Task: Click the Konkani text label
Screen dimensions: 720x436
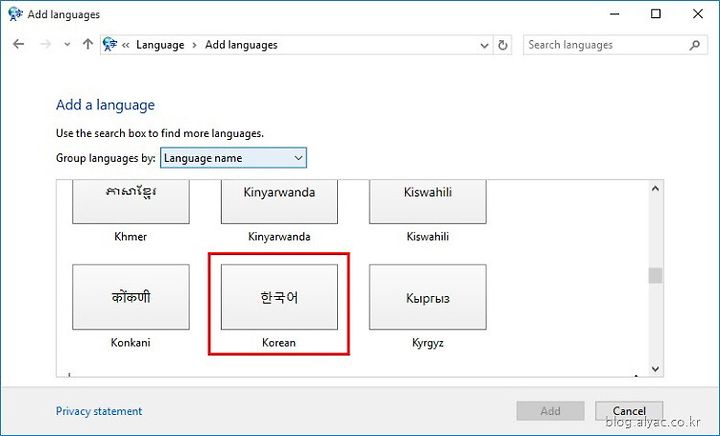Action: coord(130,343)
